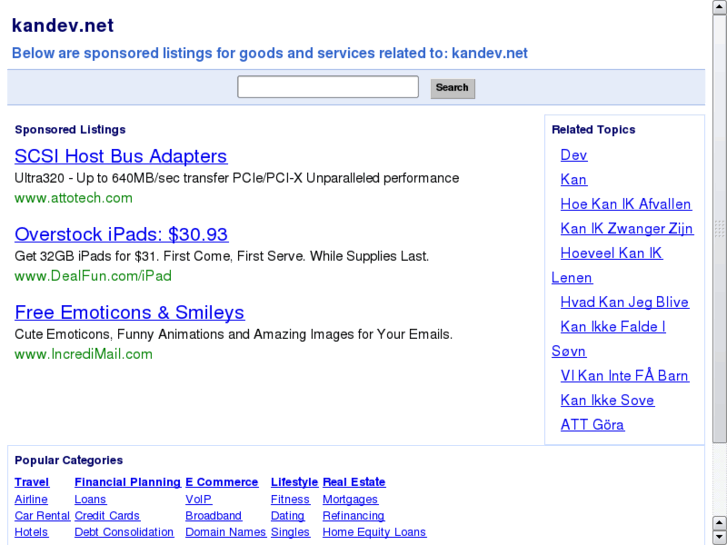Open the Financial Planning category
The width and height of the screenshot is (727, 545).
(127, 482)
